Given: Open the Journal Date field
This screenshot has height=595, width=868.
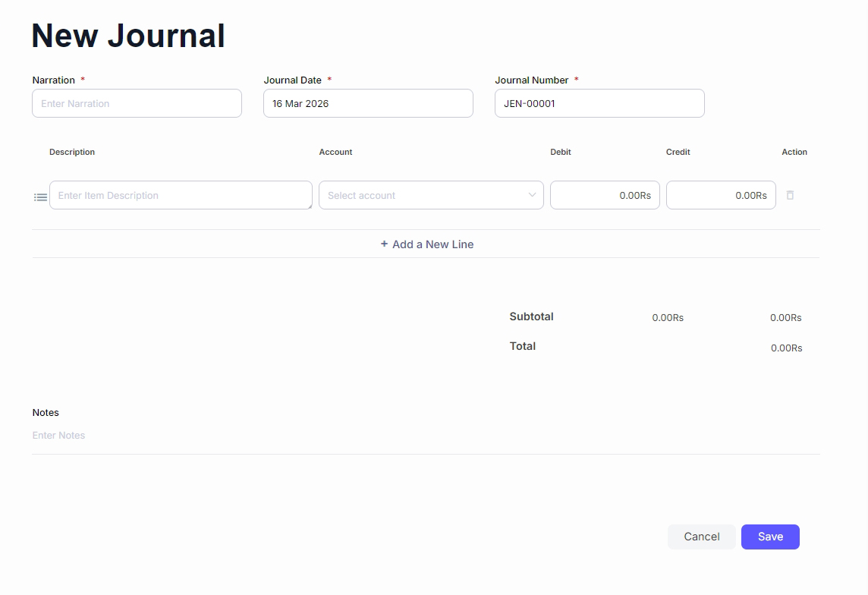Looking at the screenshot, I should coord(368,103).
